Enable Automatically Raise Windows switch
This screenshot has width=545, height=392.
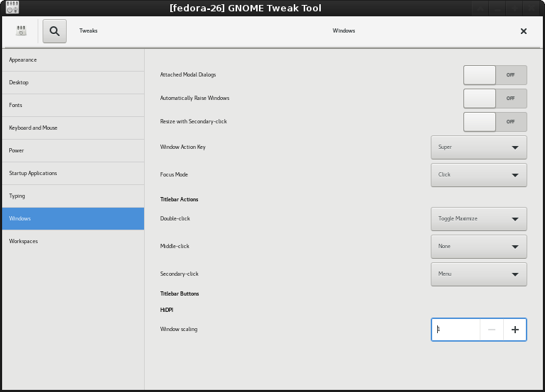tap(495, 99)
